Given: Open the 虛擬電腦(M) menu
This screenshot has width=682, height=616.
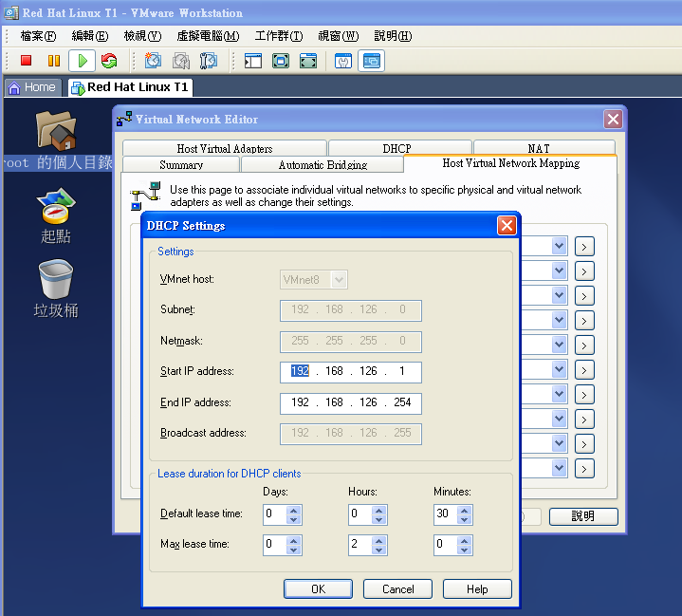Looking at the screenshot, I should (208, 36).
